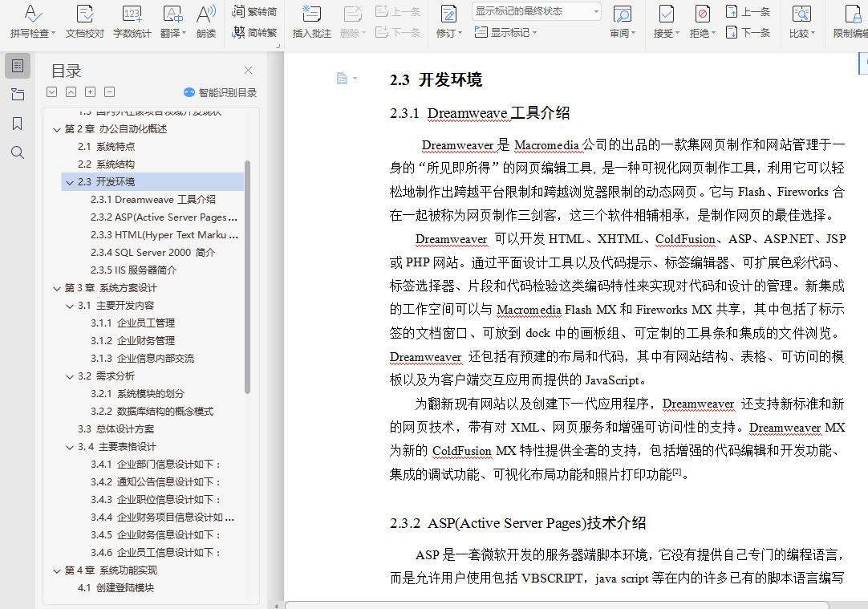The height and width of the screenshot is (609, 868).
Task: Collapse the 2.3 开发环境 node
Action: tap(70, 182)
